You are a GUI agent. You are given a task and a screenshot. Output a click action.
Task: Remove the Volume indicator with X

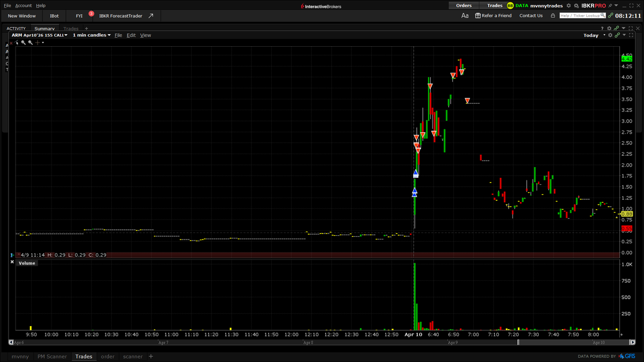[12, 262]
